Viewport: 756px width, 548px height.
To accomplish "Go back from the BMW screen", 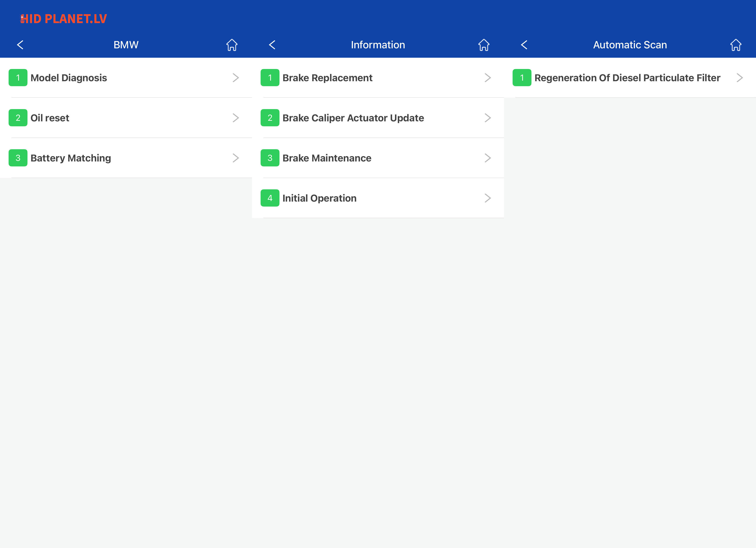I will pyautogui.click(x=20, y=45).
